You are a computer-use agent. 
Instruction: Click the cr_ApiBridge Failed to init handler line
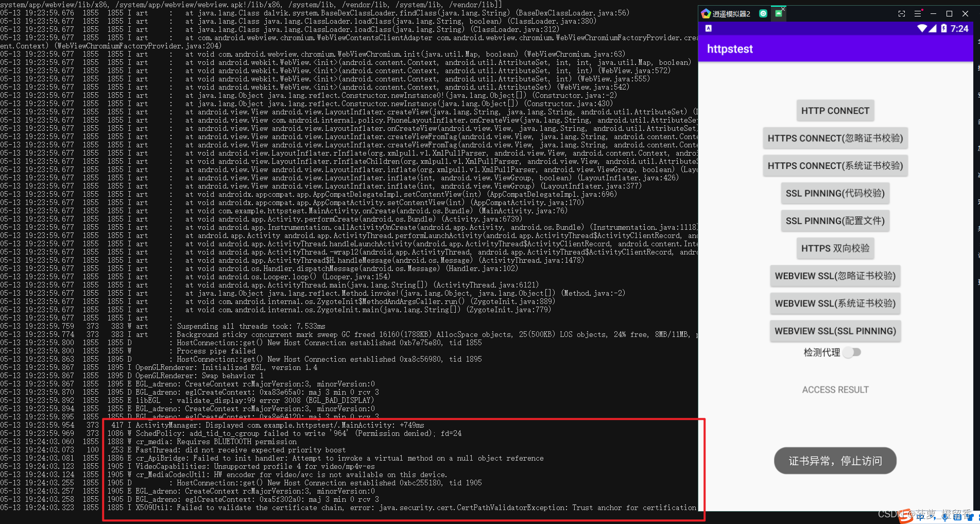272,458
